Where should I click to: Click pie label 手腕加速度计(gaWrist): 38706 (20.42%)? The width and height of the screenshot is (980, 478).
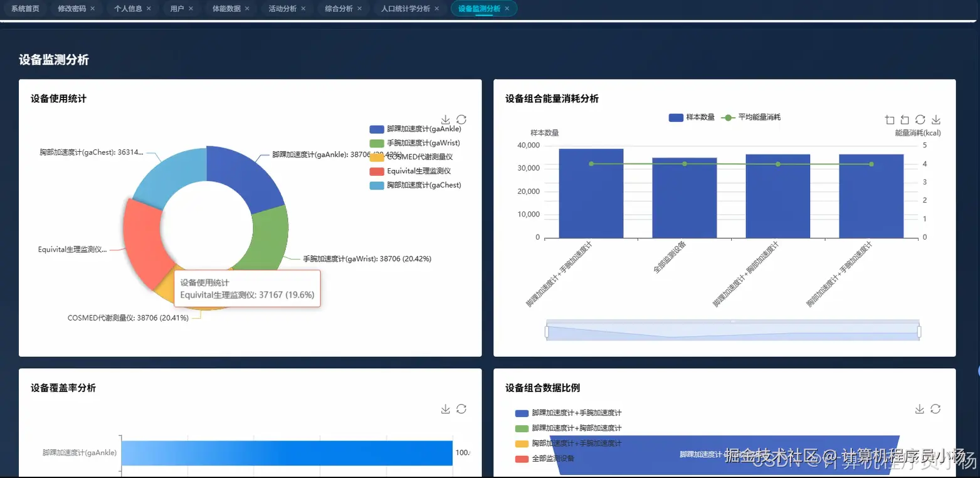[367, 258]
